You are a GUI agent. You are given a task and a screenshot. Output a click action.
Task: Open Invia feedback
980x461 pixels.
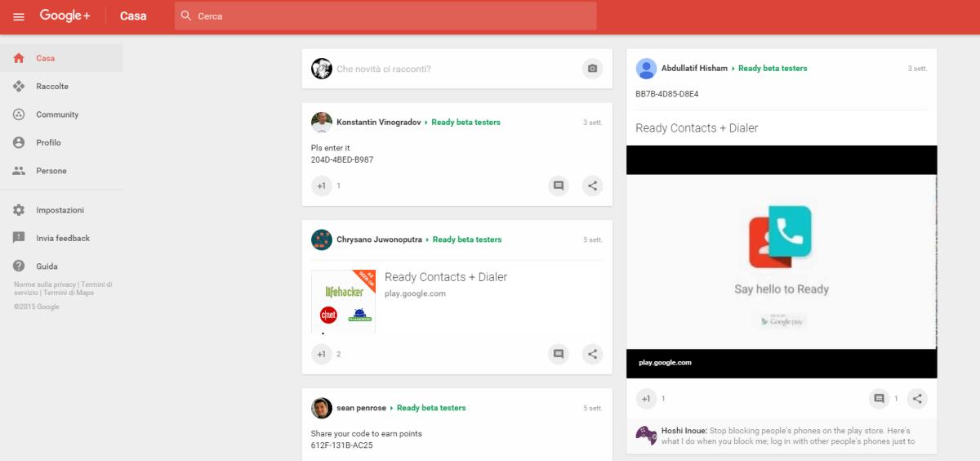(x=61, y=238)
